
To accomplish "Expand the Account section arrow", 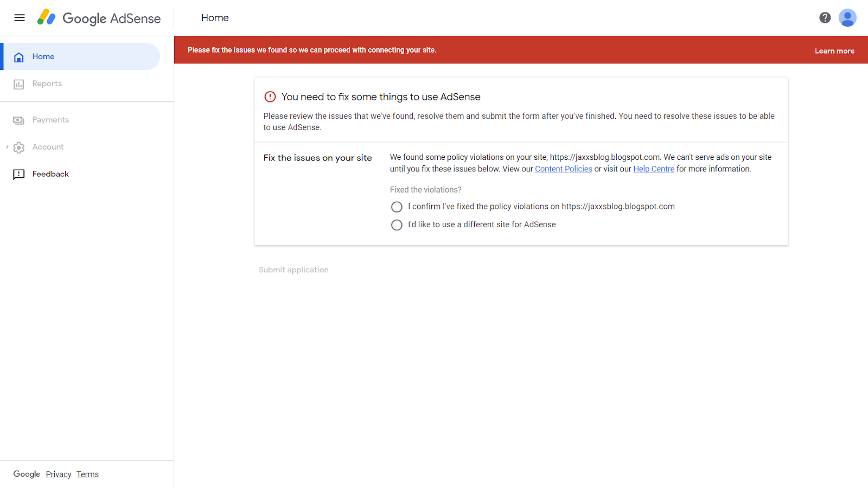I will click(7, 147).
